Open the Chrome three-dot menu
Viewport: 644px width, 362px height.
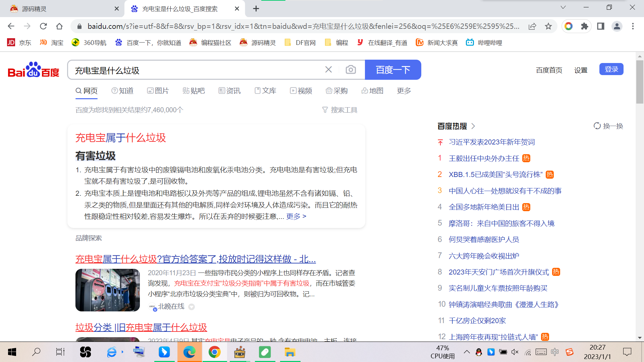[633, 26]
